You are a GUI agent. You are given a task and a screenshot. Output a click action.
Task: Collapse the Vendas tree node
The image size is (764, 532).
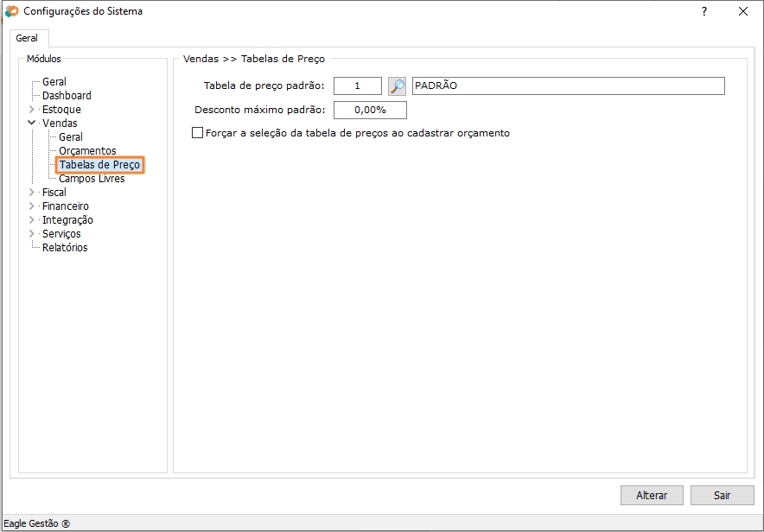[x=32, y=123]
